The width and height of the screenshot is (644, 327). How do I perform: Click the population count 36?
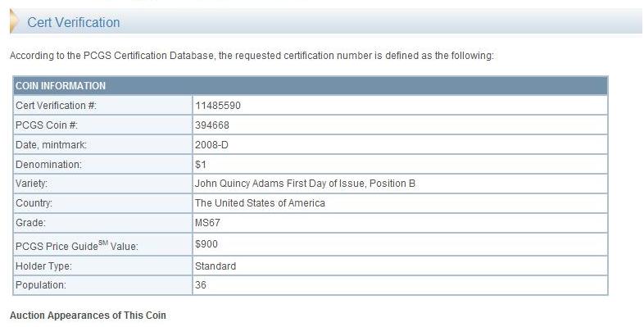(201, 285)
